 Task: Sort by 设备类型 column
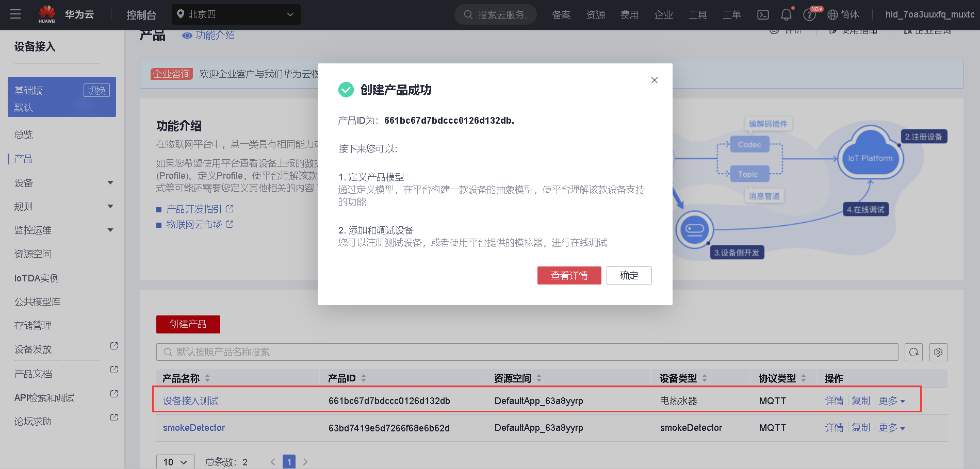(x=705, y=378)
